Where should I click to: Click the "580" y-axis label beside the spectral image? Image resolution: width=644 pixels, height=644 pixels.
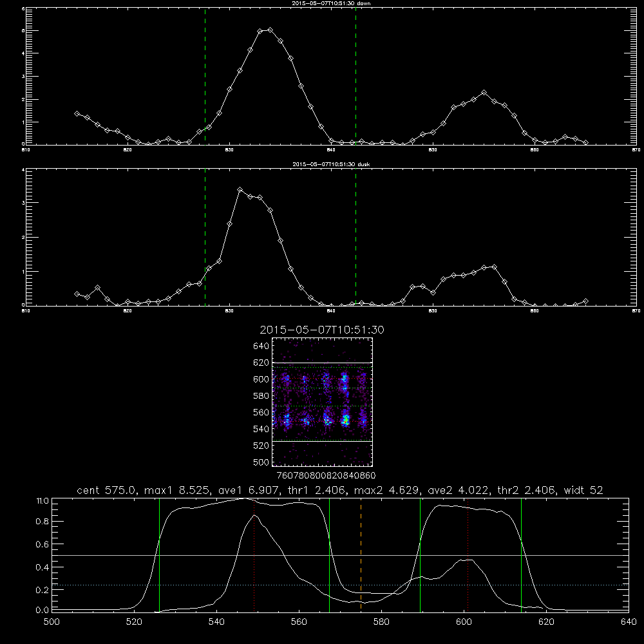tap(261, 396)
